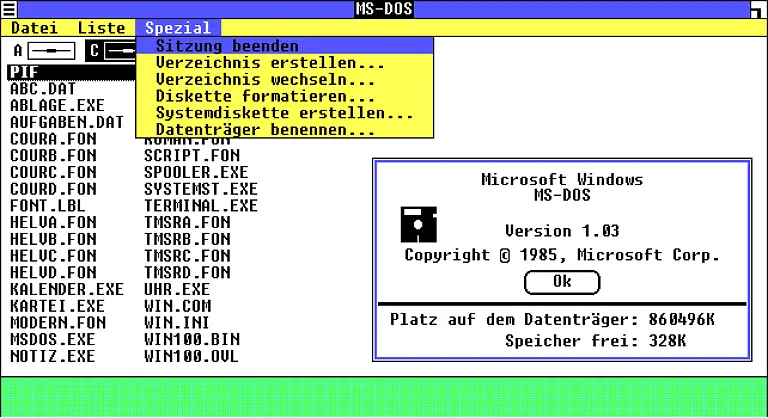This screenshot has height=418, width=768.
Task: Click the Copyright 1985 Microsoft Corp. line
Action: 562,255
